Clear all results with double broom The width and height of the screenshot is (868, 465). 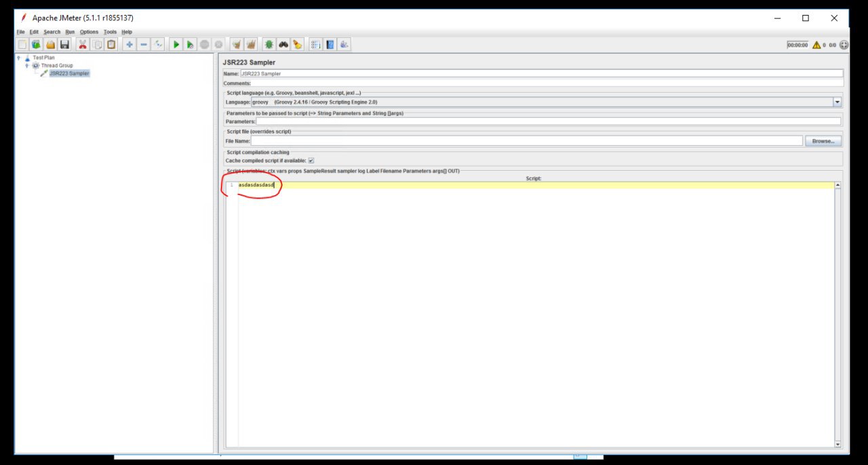pos(251,45)
